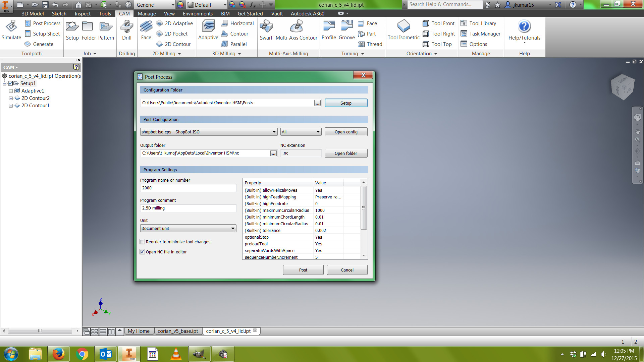This screenshot has width=644, height=362.
Task: Open the Manage ribbon tab
Action: (147, 14)
